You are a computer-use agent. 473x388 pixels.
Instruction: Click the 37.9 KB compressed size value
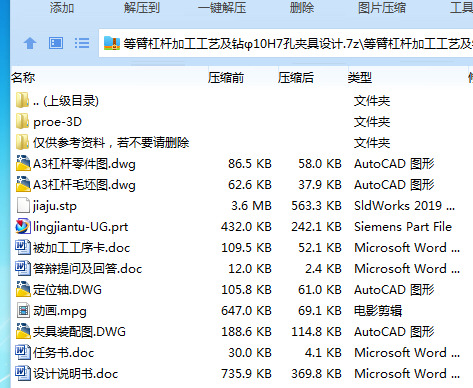(320, 185)
